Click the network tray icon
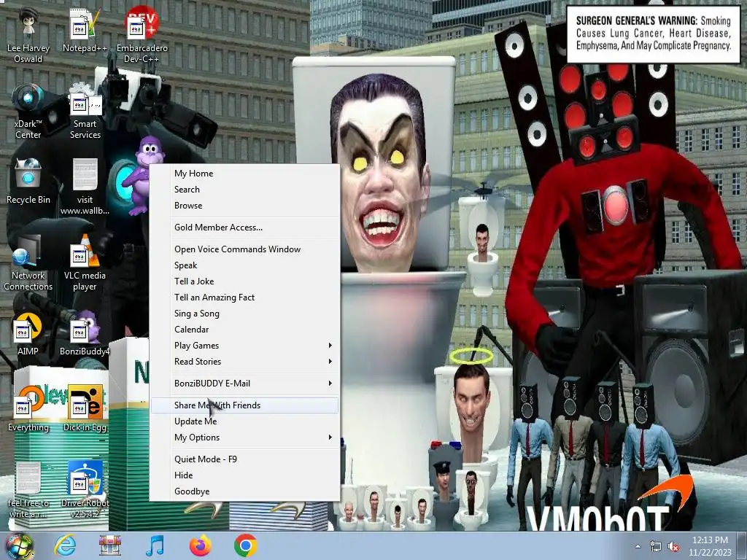This screenshot has width=747, height=560. [x=656, y=547]
